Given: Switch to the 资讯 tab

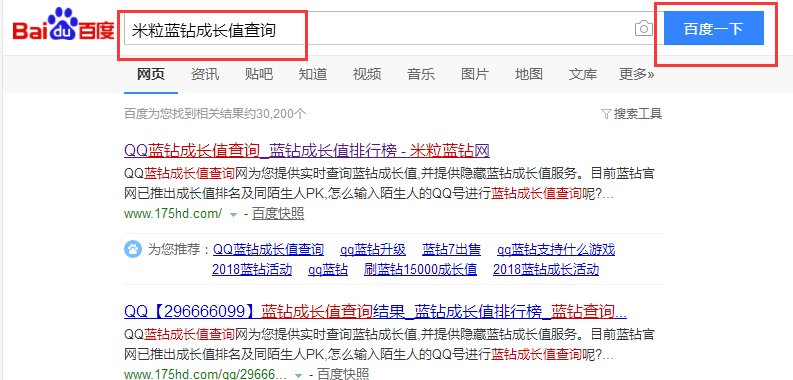Looking at the screenshot, I should 205,74.
